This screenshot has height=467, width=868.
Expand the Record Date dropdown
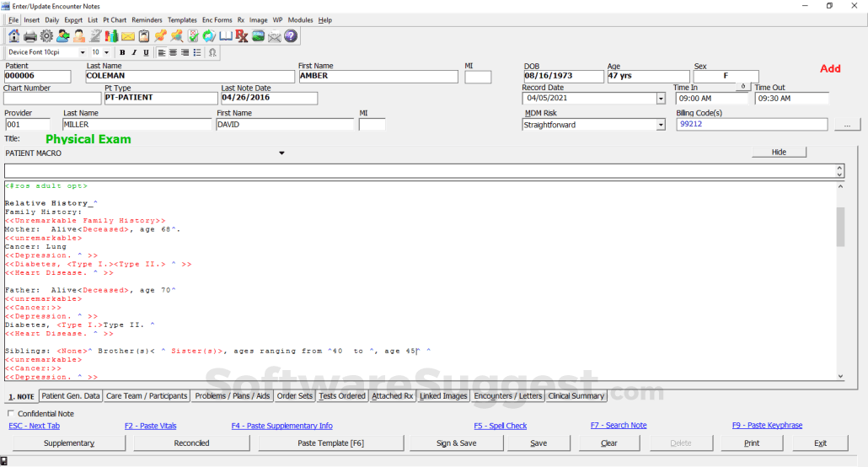click(660, 98)
